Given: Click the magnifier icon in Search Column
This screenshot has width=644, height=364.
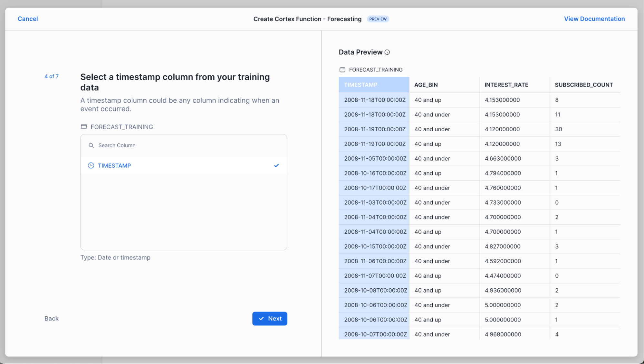Looking at the screenshot, I should (91, 145).
